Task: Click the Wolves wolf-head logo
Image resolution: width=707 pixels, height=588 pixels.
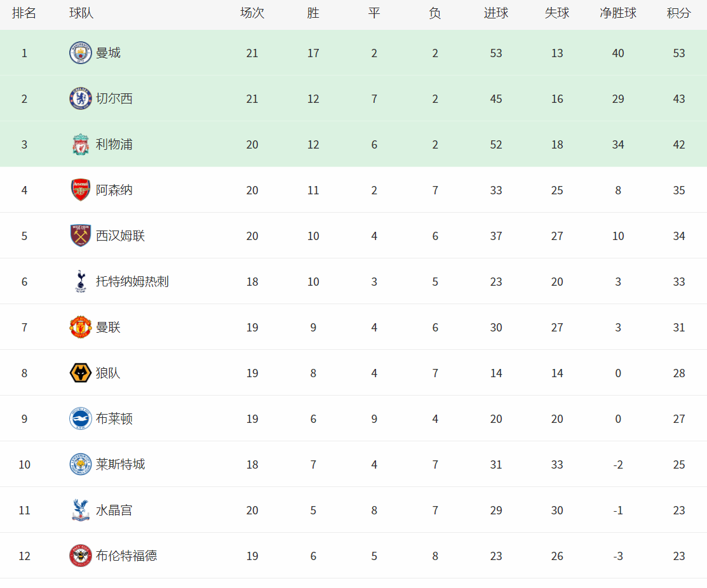Action: click(x=81, y=373)
